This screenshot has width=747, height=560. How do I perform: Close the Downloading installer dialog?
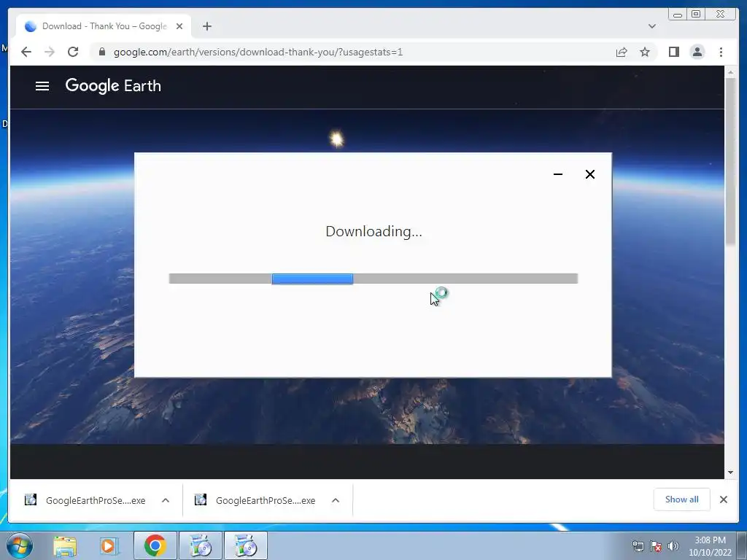pyautogui.click(x=589, y=174)
